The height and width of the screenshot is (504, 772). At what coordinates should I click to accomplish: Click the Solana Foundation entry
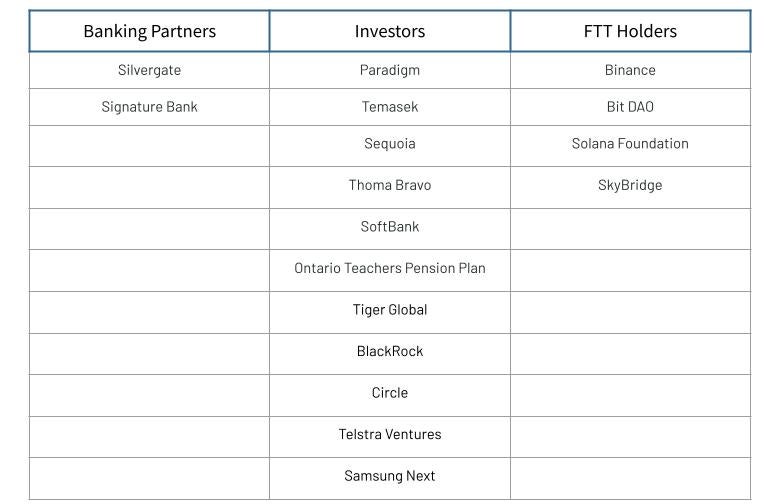coord(630,144)
